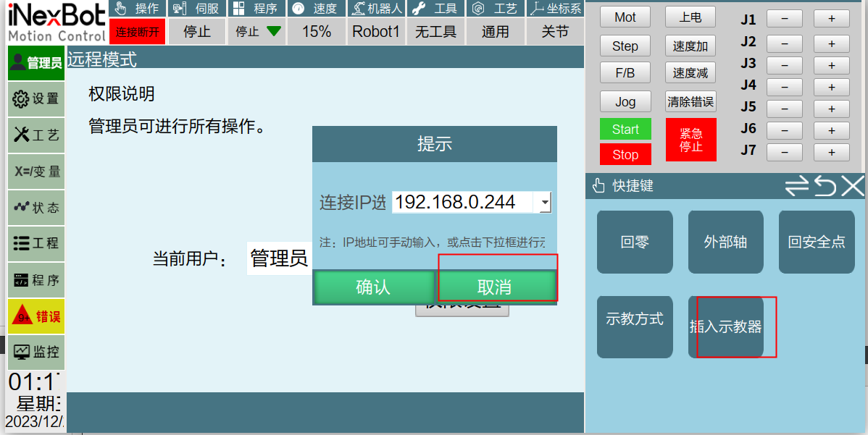Open the 程序 program sidebar tab

click(x=36, y=280)
